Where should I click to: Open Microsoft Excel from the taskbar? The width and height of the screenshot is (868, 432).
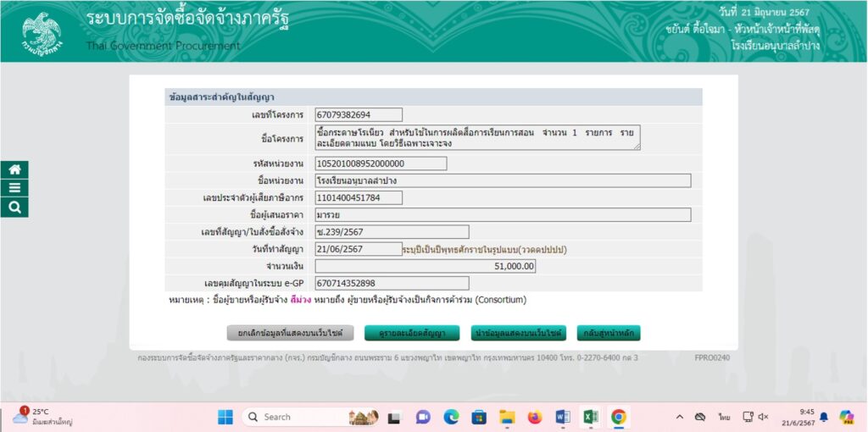[x=591, y=417]
